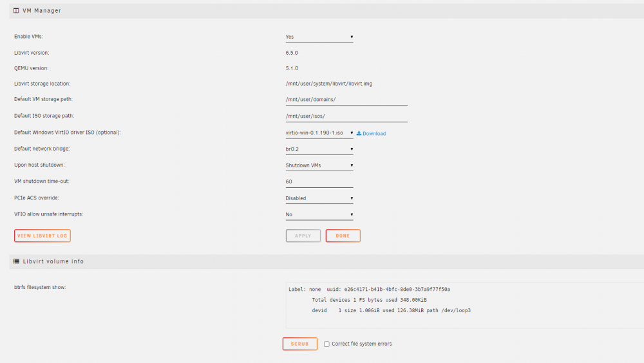Image resolution: width=644 pixels, height=363 pixels.
Task: Open the VirtIO driver ISO dropdown
Action: tap(319, 133)
